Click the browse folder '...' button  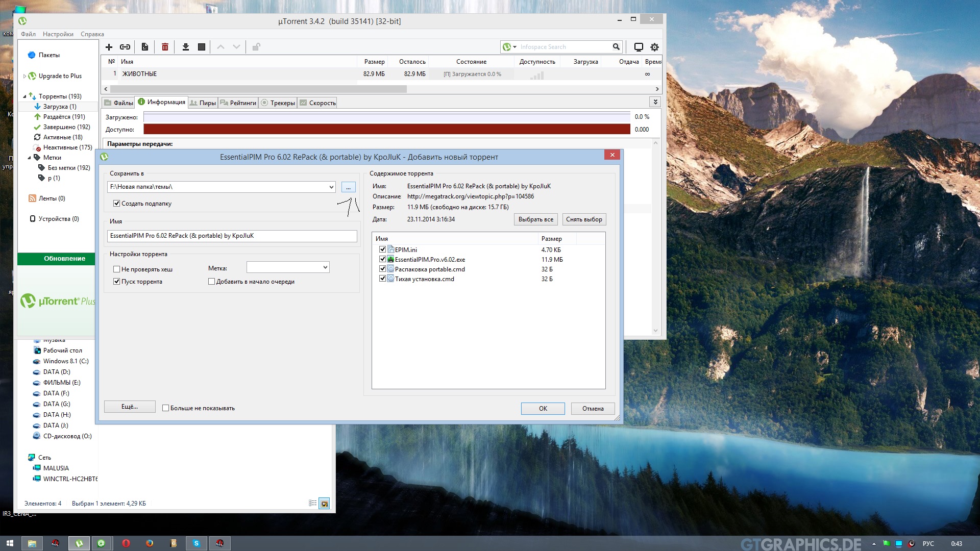(x=348, y=187)
